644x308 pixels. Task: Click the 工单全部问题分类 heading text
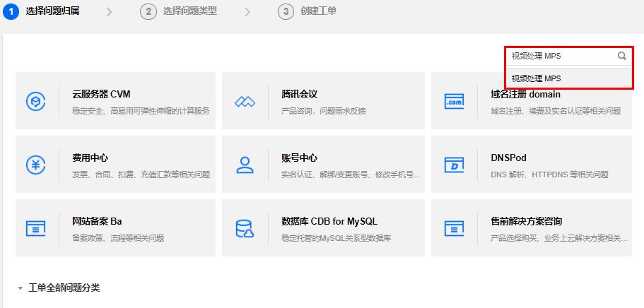[64, 288]
